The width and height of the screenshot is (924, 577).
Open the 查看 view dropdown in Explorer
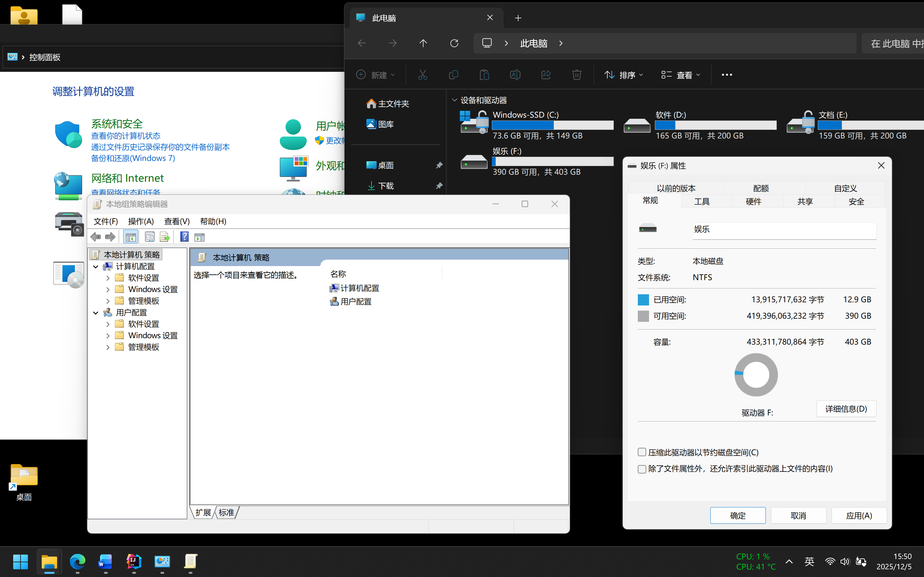point(681,75)
